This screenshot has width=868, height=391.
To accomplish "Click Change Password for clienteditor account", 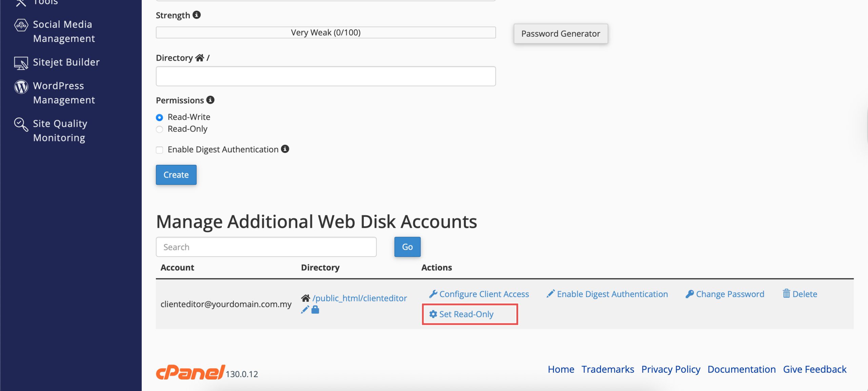I will 730,294.
